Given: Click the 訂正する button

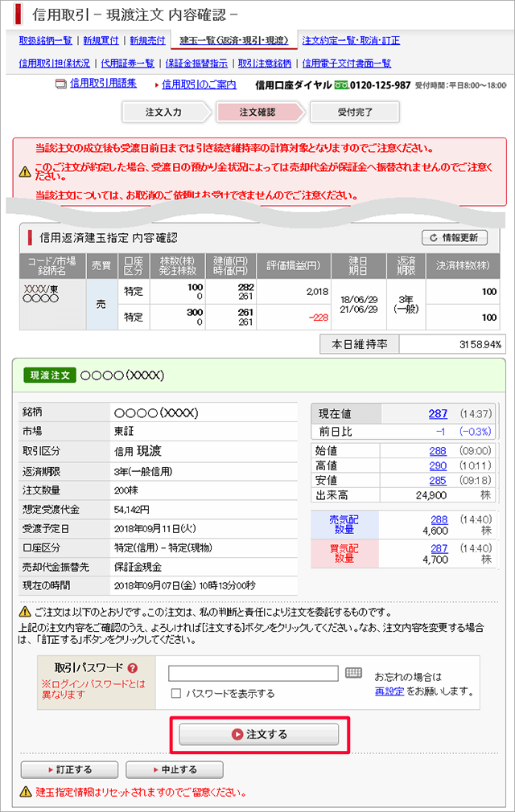Looking at the screenshot, I should point(69,769).
